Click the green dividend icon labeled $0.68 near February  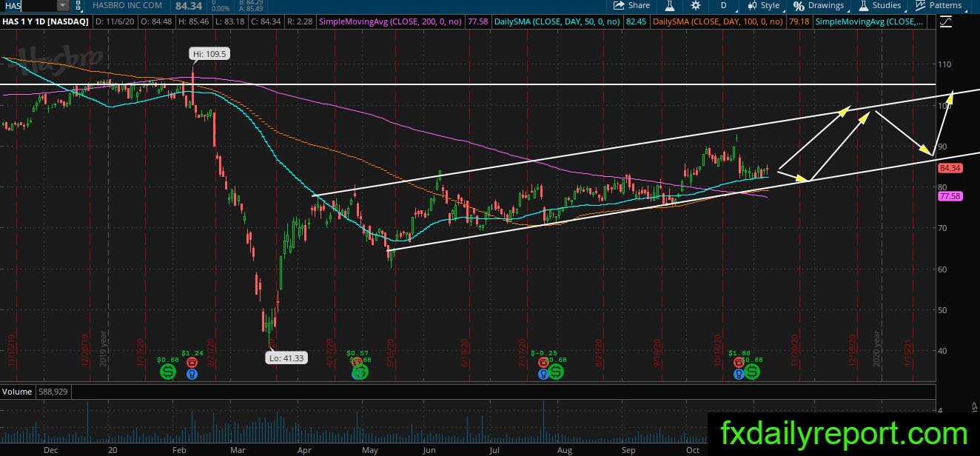tap(168, 371)
